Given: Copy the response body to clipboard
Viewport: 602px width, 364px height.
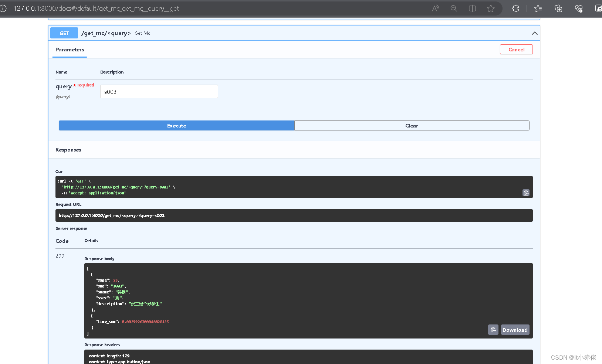Looking at the screenshot, I should [493, 330].
